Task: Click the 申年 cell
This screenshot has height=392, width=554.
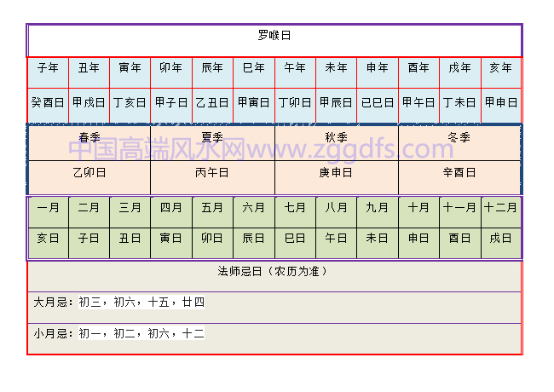Action: coord(378,72)
